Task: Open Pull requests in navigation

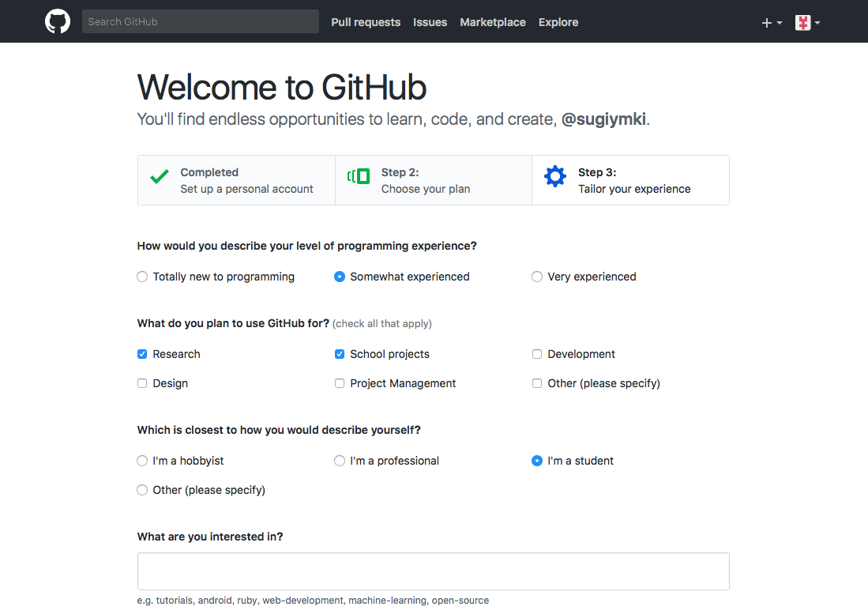Action: coord(366,22)
